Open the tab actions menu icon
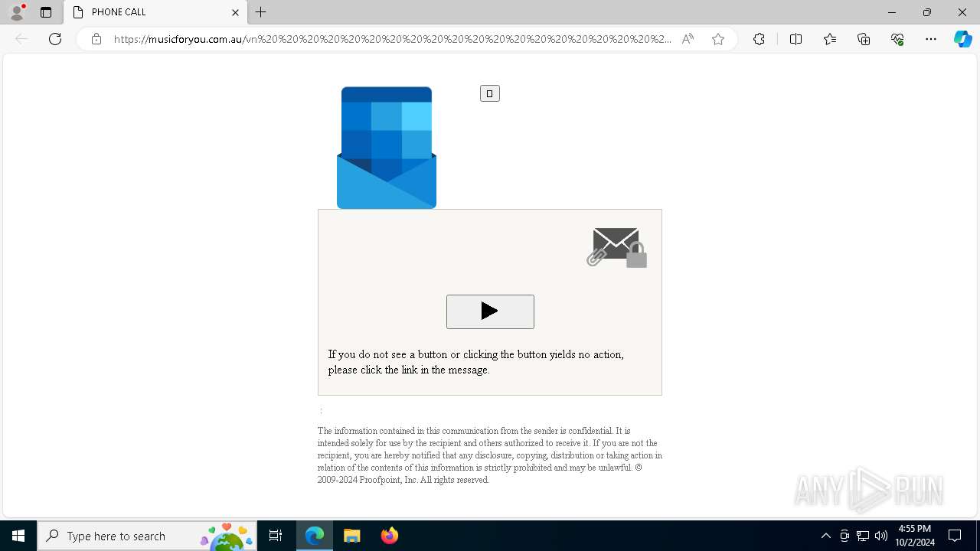Screen dimensions: 980x551 46,12
